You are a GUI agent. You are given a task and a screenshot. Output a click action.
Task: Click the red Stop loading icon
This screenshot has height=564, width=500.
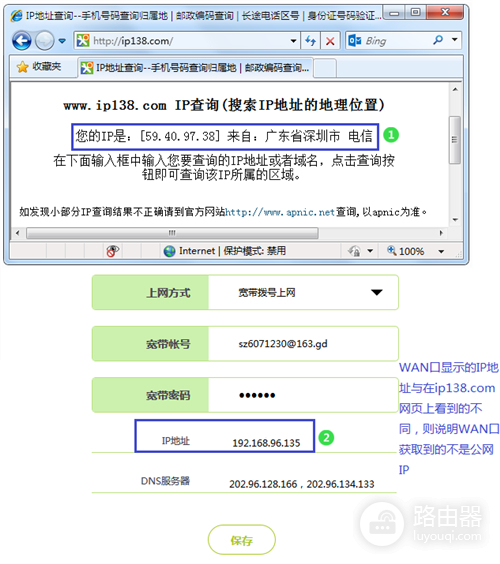330,41
